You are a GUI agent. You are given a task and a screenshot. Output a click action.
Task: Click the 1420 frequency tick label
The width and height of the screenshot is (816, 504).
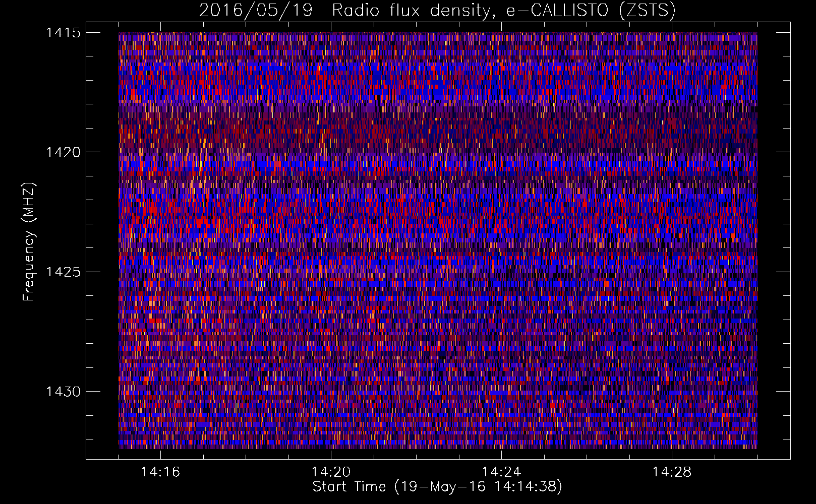pyautogui.click(x=63, y=152)
